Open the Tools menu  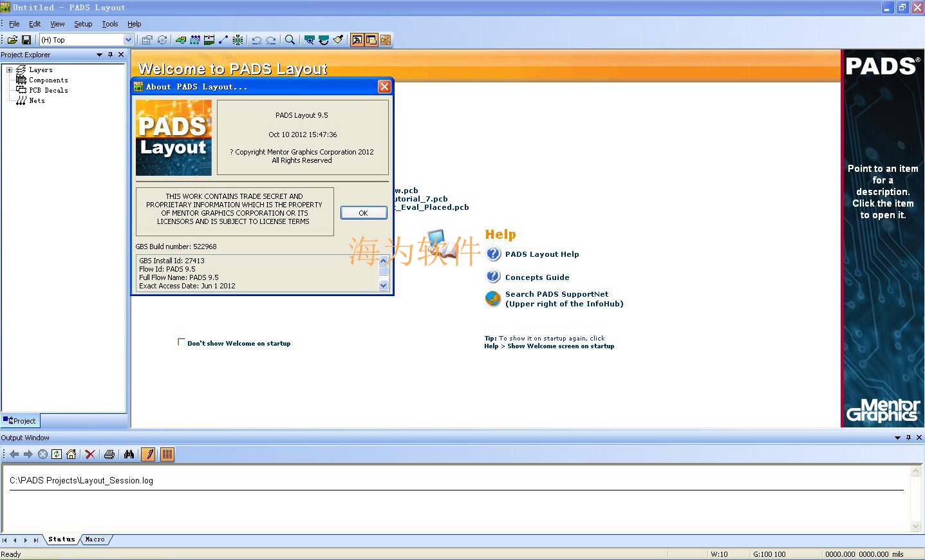point(110,24)
